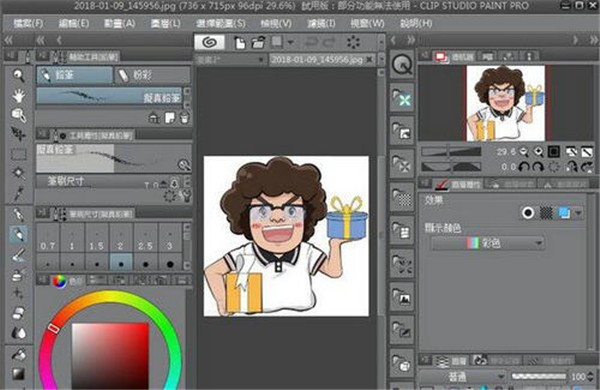Open the Edit (E) menu
This screenshot has width=600, height=390.
pyautogui.click(x=73, y=23)
